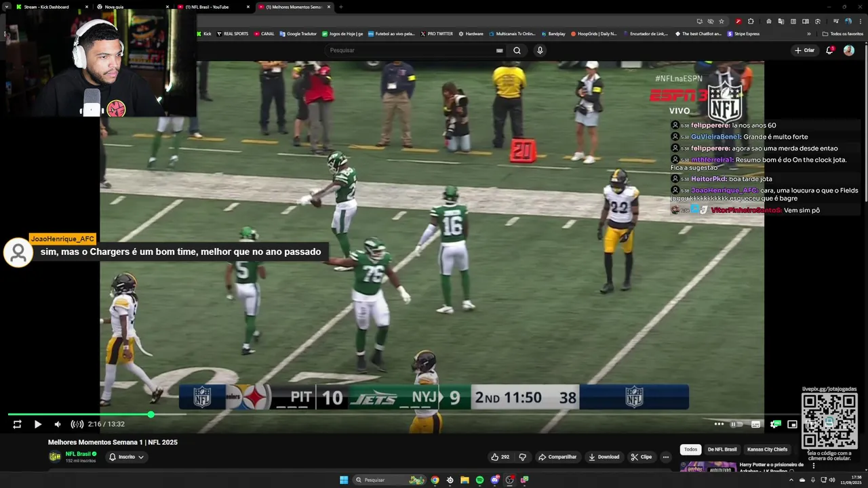The width and height of the screenshot is (868, 488).
Task: Open the three-dot player options
Action: tap(719, 424)
